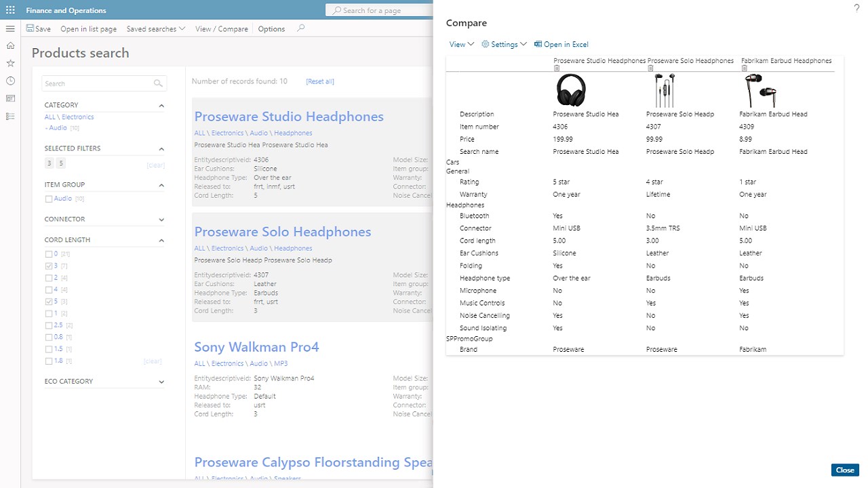Click Open in list page

[x=88, y=29]
